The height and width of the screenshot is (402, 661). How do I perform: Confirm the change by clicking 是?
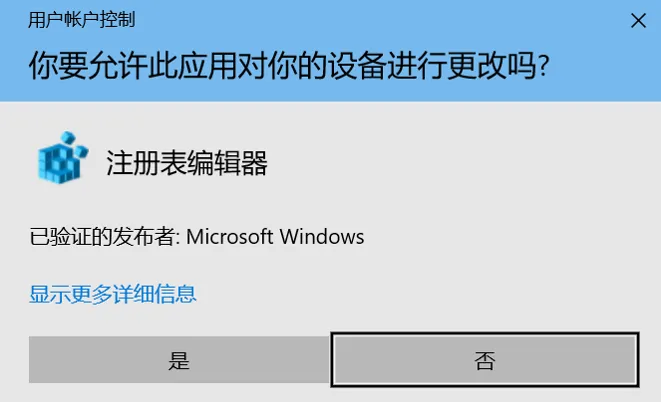tap(179, 359)
